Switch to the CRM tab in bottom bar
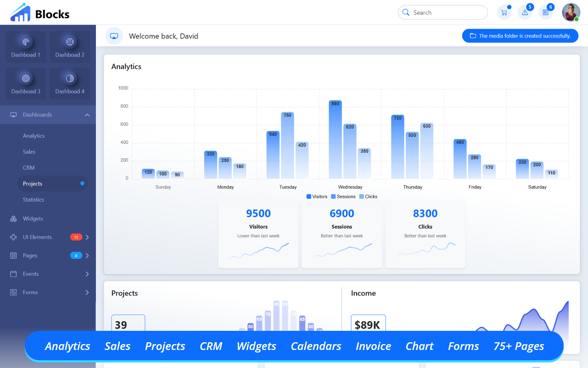This screenshot has width=588, height=368. coord(211,346)
